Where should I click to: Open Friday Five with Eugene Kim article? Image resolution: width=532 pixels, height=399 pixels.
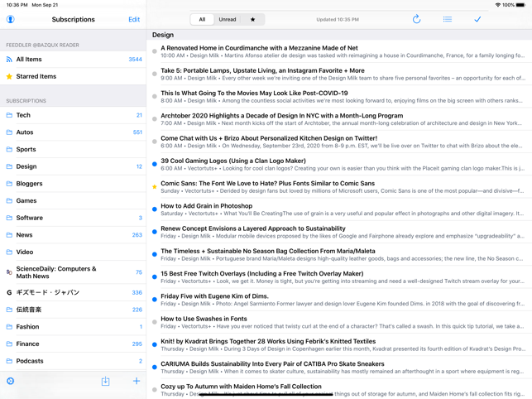[339, 300]
